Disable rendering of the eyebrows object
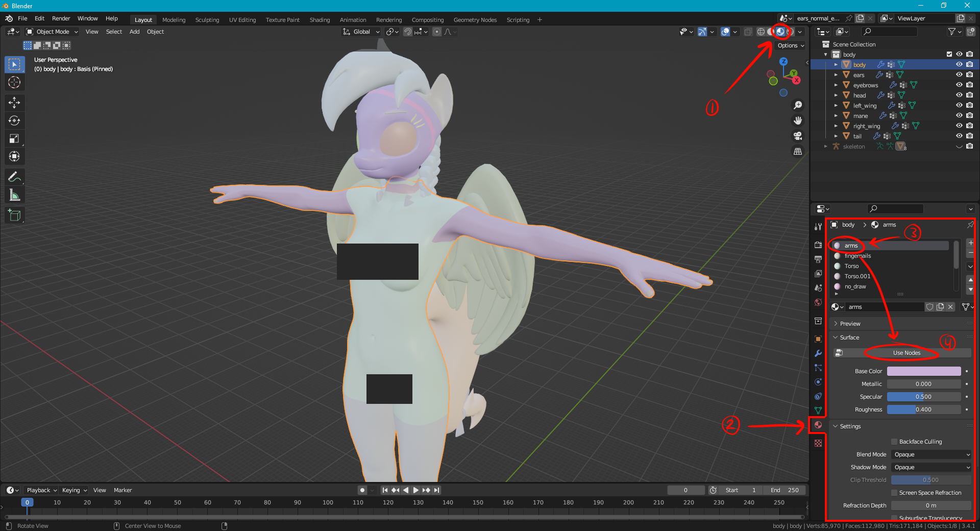Viewport: 980px width, 531px height. click(969, 85)
